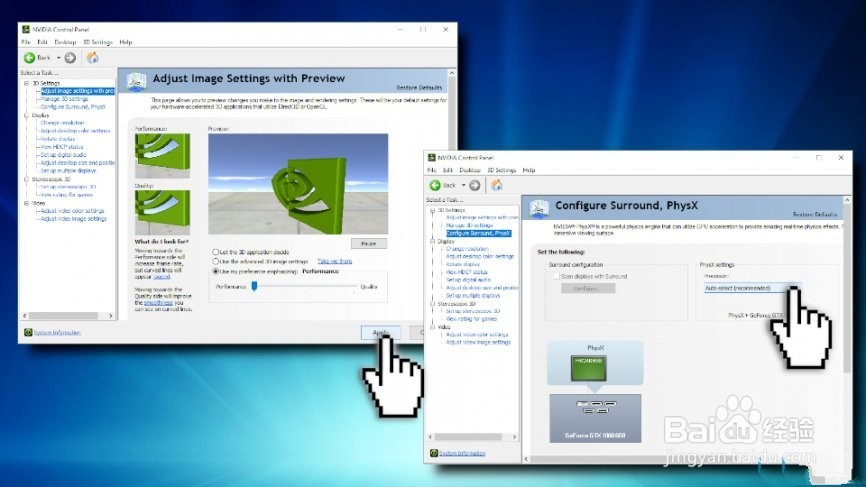Image resolution: width=866 pixels, height=487 pixels.
Task: Open Back history dropdown in Configure Surround window
Action: (x=463, y=185)
